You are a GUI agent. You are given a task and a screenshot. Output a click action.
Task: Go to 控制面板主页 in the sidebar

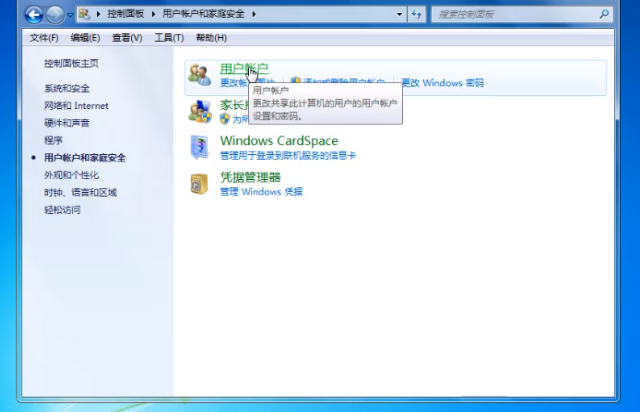click(x=71, y=63)
